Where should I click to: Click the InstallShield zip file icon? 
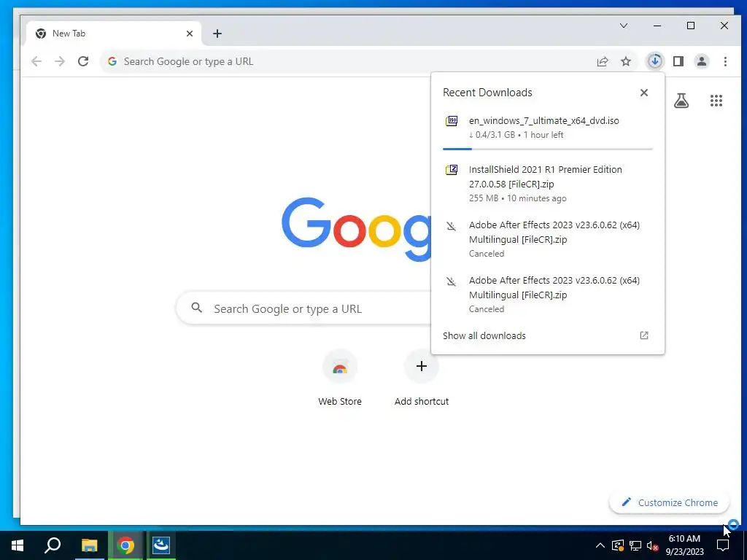pyautogui.click(x=452, y=169)
